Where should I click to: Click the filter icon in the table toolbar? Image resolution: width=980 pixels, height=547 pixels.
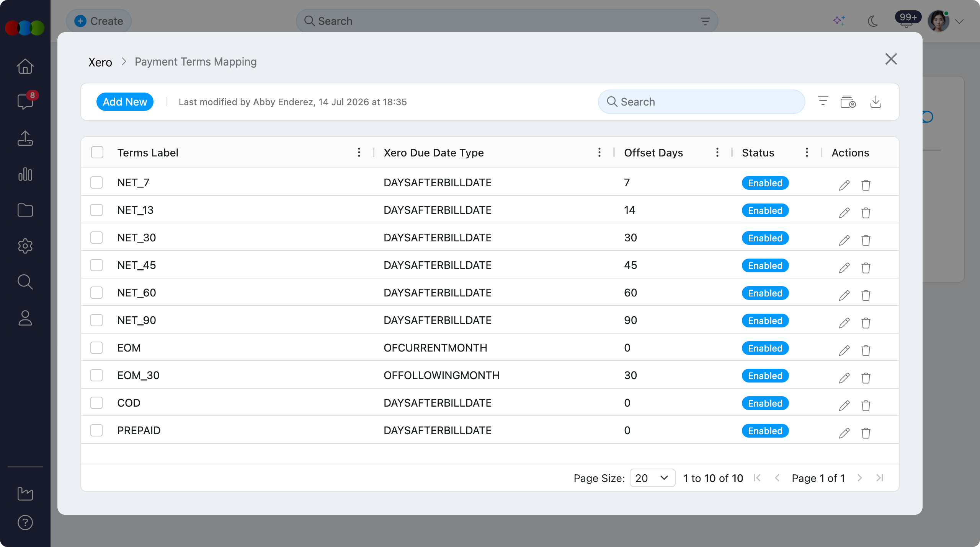823,101
